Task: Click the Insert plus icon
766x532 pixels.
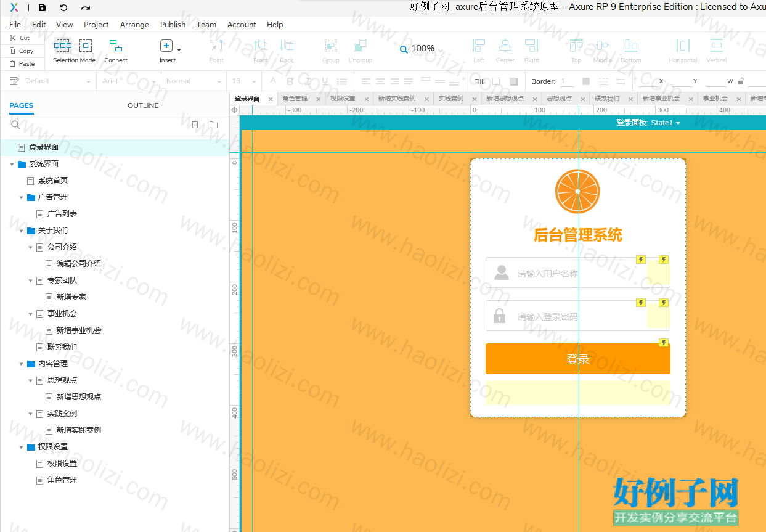Action: tap(166, 46)
